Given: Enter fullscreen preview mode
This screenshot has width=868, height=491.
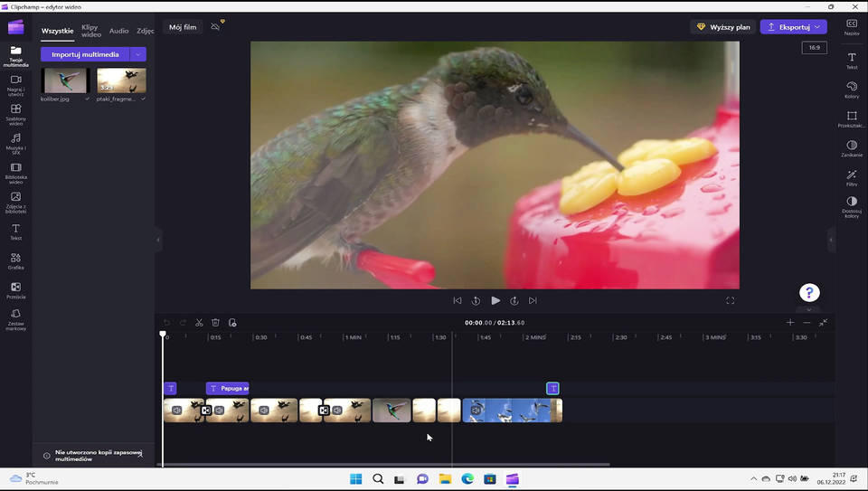Looking at the screenshot, I should pyautogui.click(x=731, y=300).
